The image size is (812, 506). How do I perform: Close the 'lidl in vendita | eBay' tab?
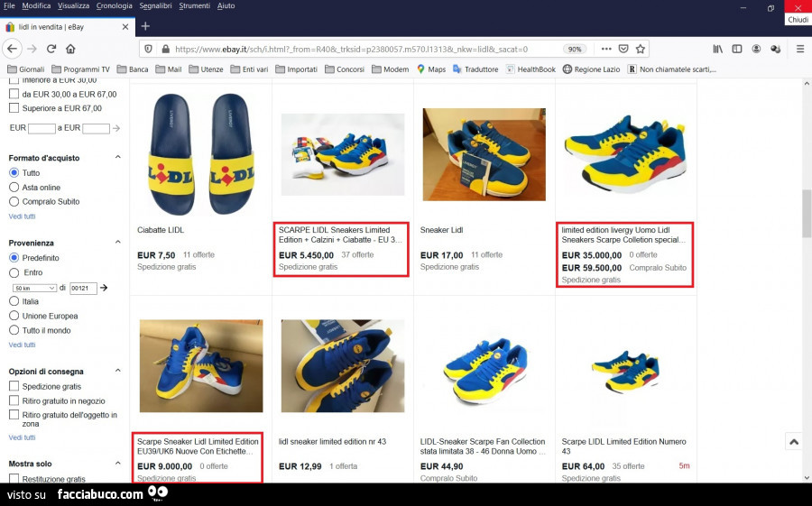125,26
